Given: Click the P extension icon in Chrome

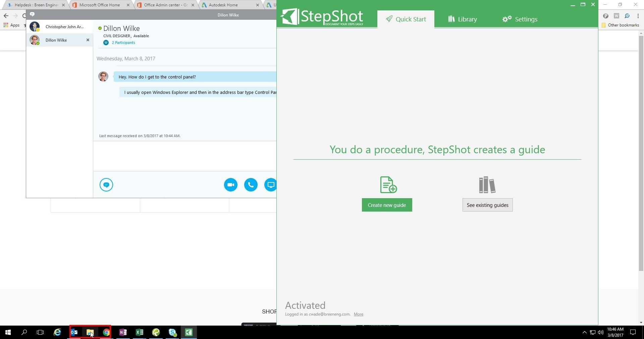Looking at the screenshot, I should pos(605,16).
